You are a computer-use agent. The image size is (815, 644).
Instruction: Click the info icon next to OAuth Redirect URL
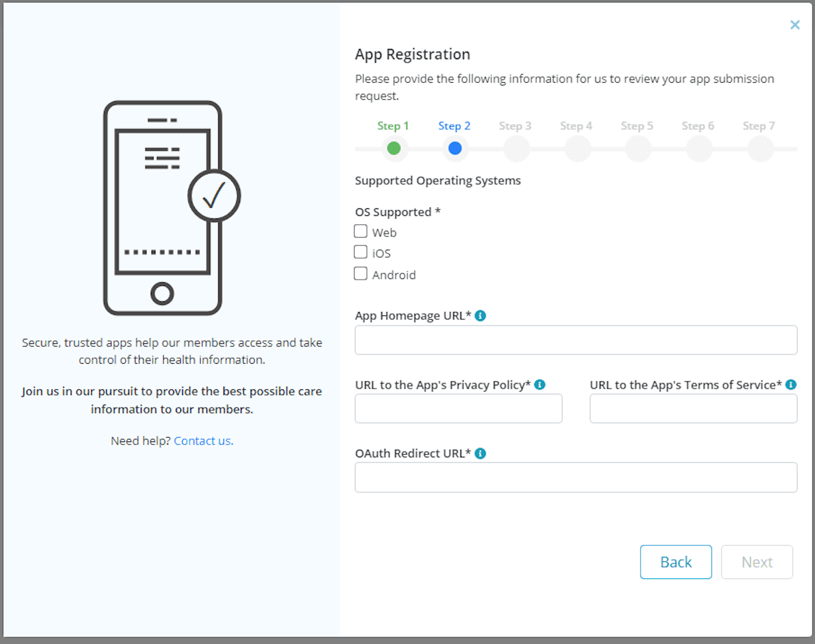[x=480, y=453]
